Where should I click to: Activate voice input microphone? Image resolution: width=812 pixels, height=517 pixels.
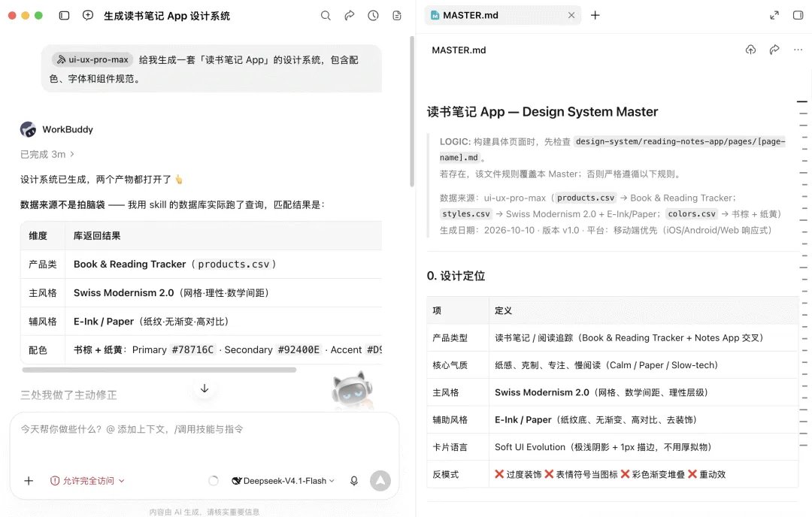(354, 481)
